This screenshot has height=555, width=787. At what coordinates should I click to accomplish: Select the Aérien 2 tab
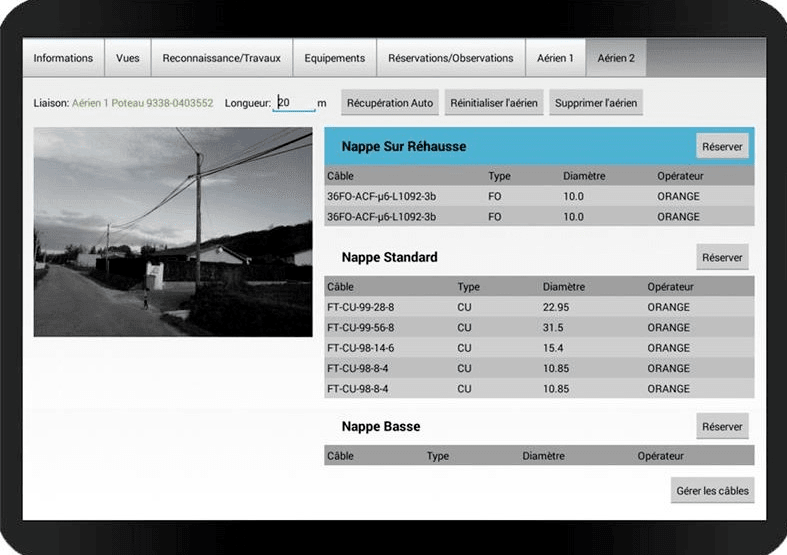coord(616,58)
